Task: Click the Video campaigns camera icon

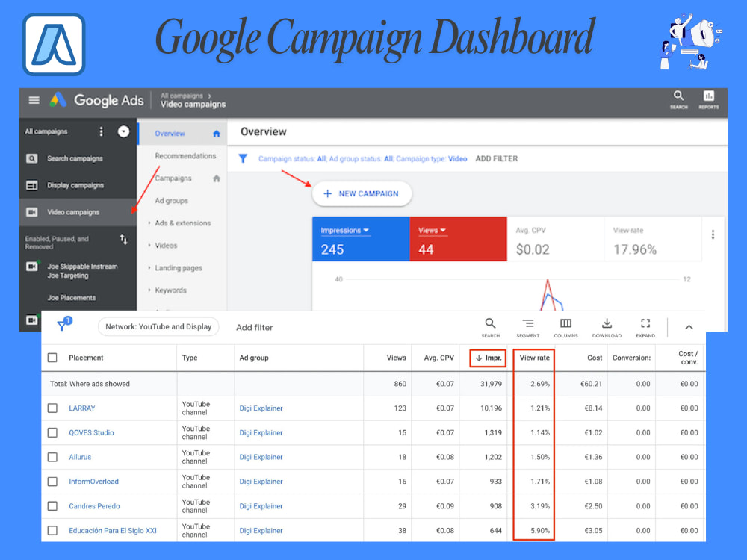Action: click(31, 212)
